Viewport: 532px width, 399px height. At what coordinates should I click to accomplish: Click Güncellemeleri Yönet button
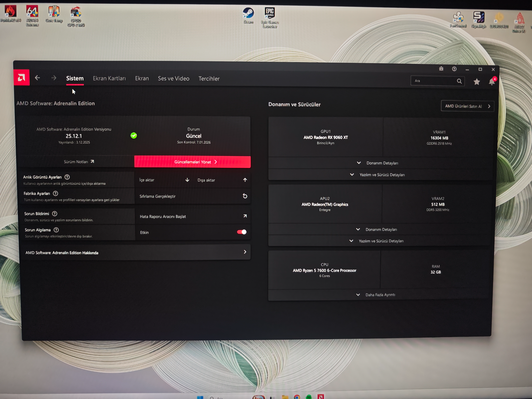pyautogui.click(x=192, y=162)
